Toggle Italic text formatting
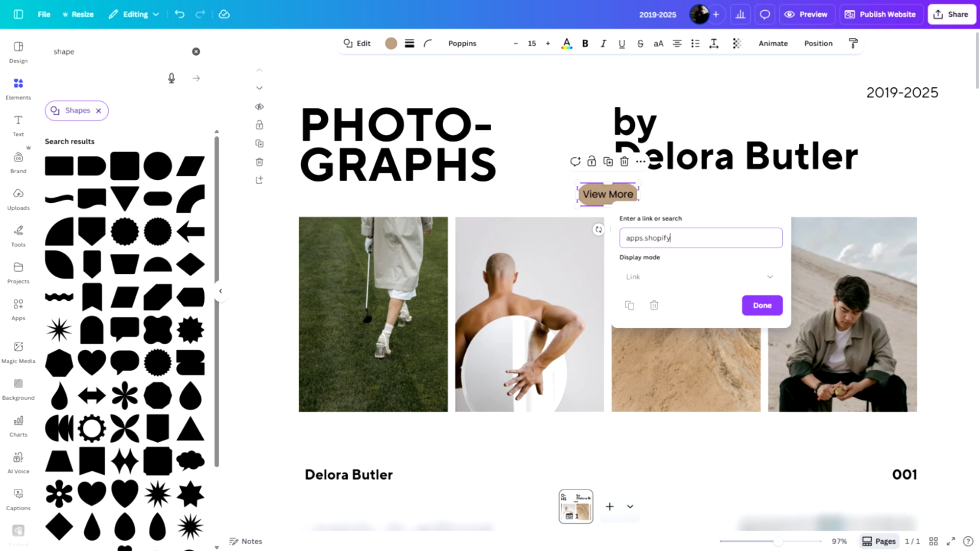 603,43
